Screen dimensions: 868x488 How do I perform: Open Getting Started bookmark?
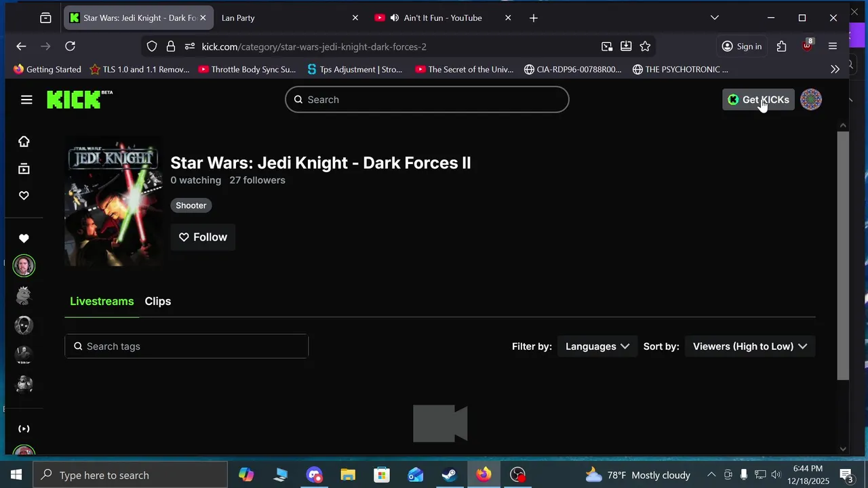[x=47, y=69]
